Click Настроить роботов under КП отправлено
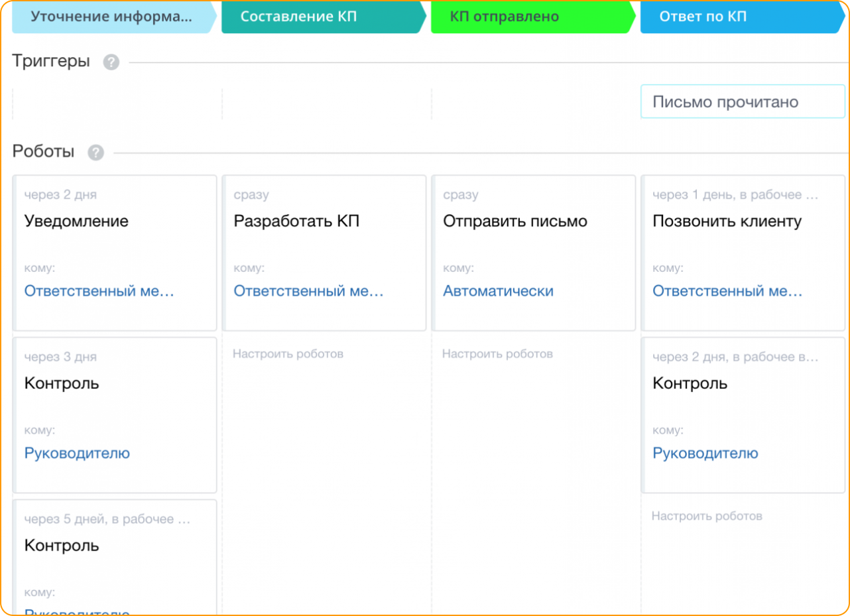This screenshot has width=850, height=616. (497, 354)
